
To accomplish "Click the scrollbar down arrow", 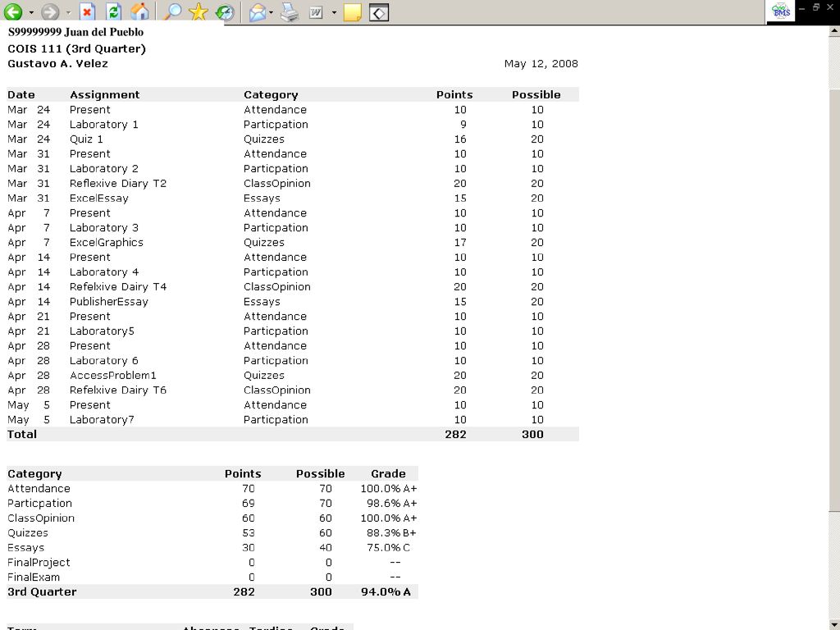I will (x=834, y=624).
